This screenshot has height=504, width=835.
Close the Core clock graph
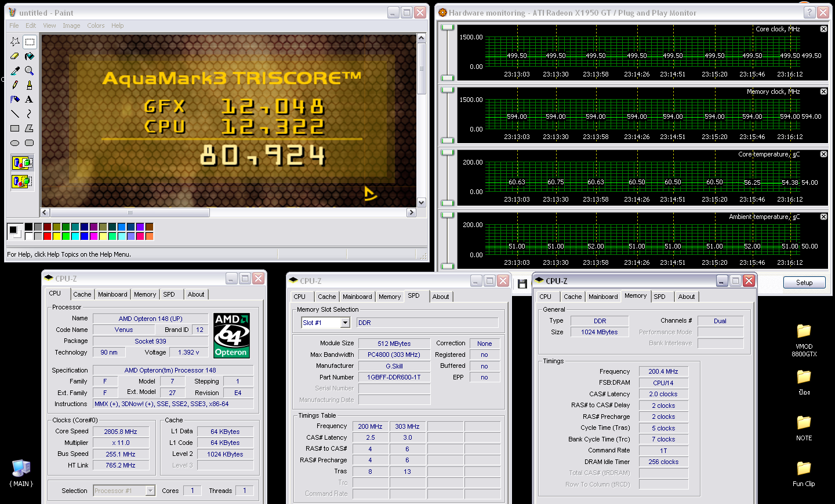823,29
